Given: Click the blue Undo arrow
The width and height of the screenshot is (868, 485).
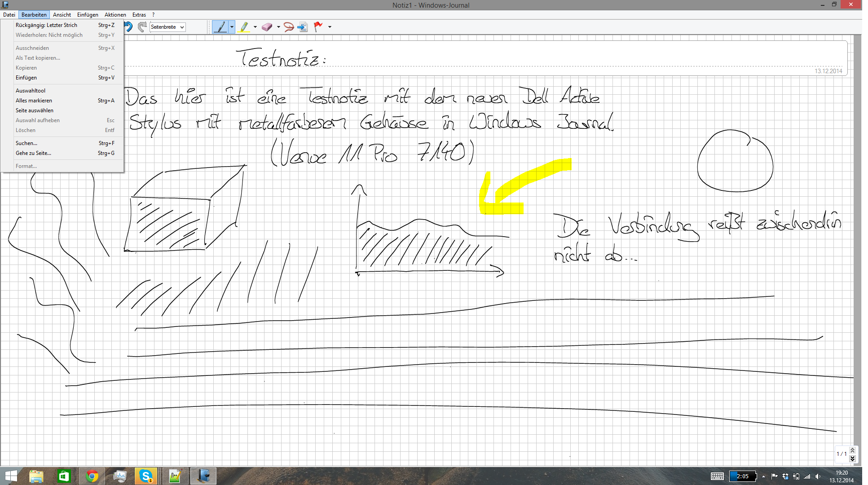Looking at the screenshot, I should [x=129, y=27].
